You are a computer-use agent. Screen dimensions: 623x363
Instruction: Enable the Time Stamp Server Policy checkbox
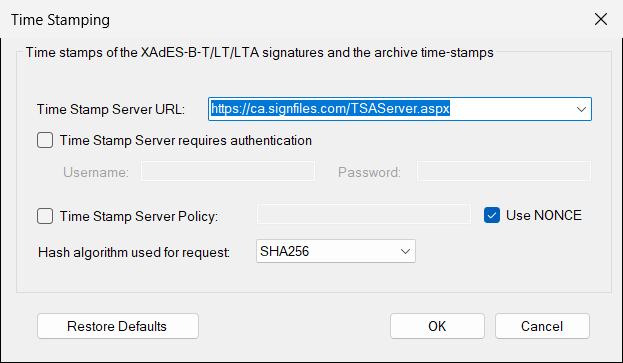click(x=45, y=216)
